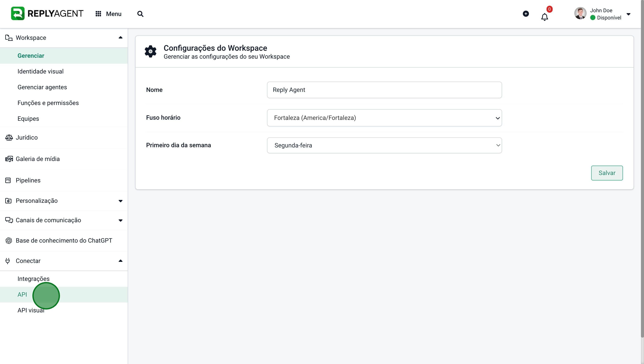The width and height of the screenshot is (644, 364).
Task: Click the Menu label in header
Action: [x=114, y=14]
